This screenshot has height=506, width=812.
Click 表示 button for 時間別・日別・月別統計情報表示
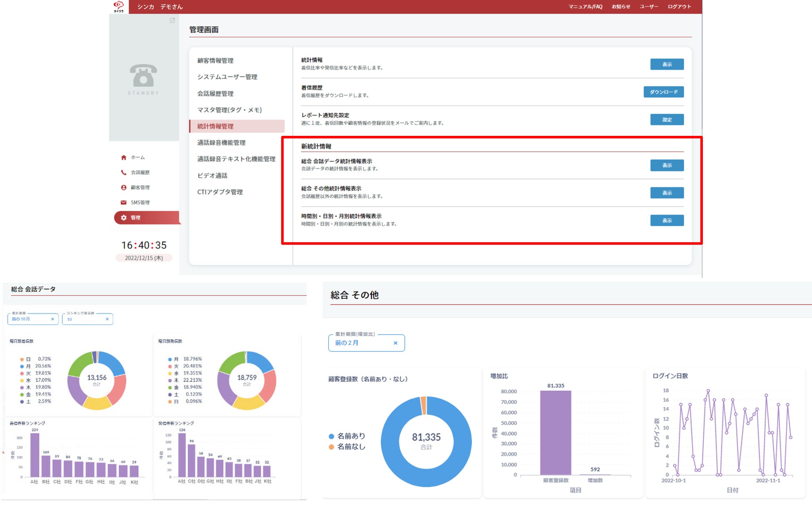pos(667,220)
